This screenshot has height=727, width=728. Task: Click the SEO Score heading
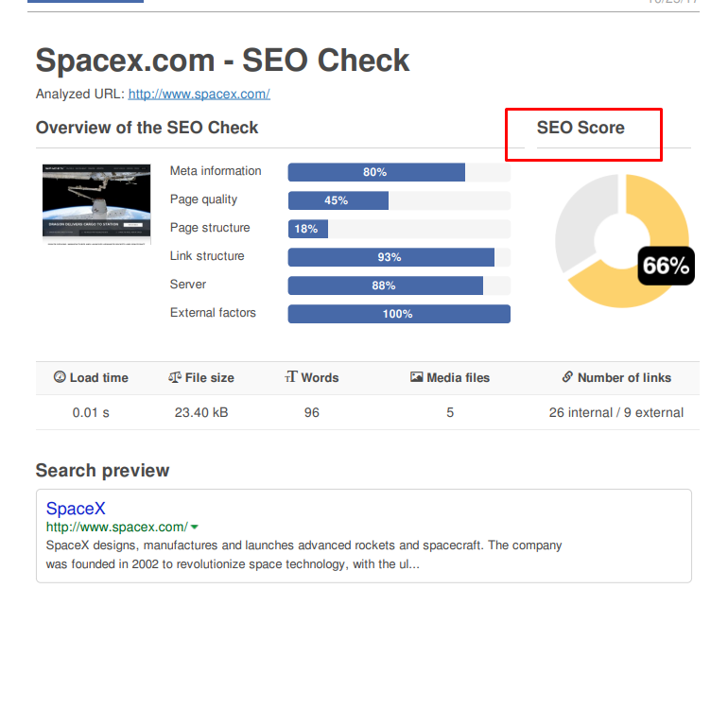pos(581,128)
